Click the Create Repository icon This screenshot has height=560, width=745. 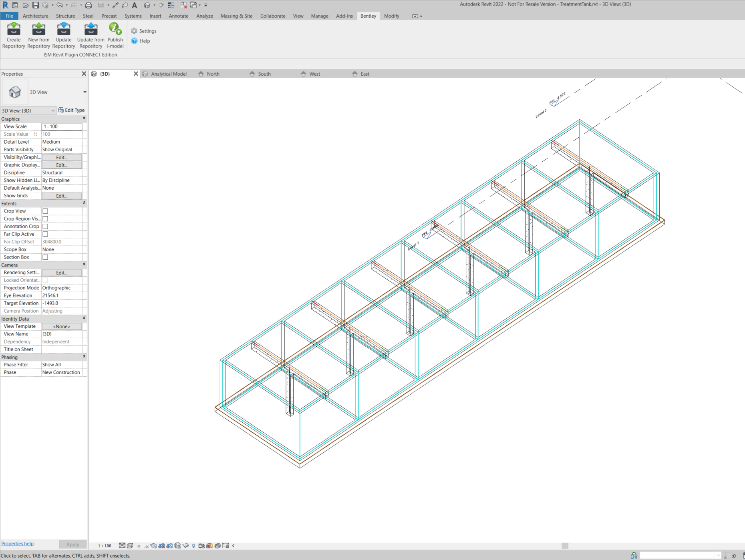14,30
